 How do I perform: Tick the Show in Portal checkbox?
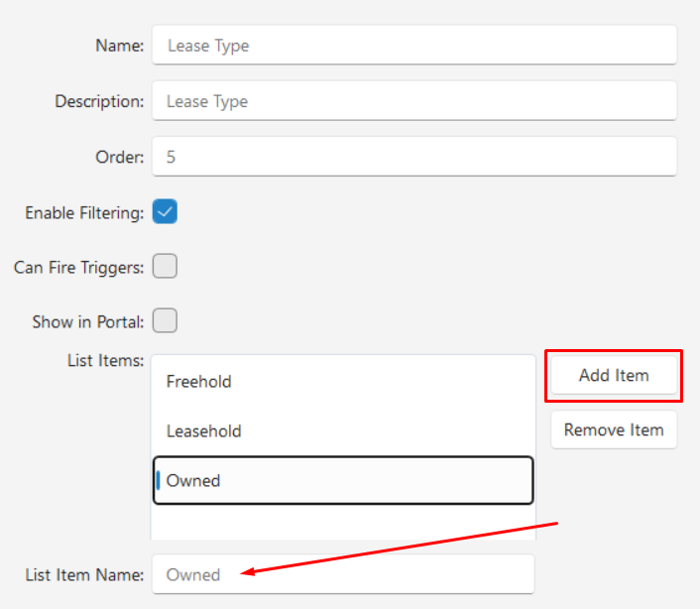[x=165, y=320]
